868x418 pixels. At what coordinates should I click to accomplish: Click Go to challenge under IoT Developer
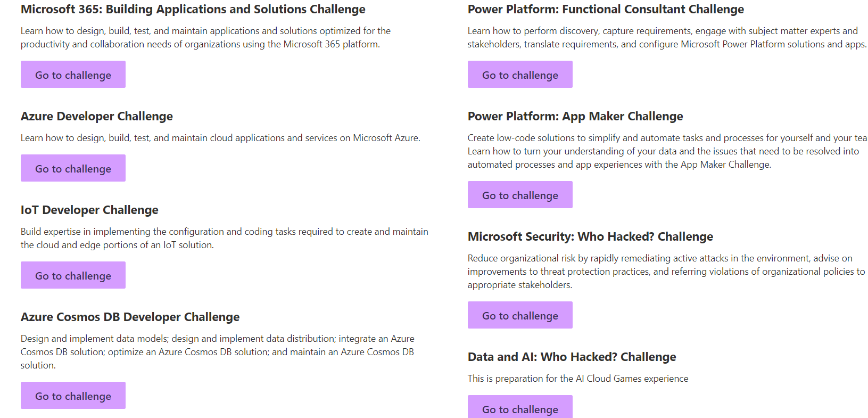click(x=73, y=275)
